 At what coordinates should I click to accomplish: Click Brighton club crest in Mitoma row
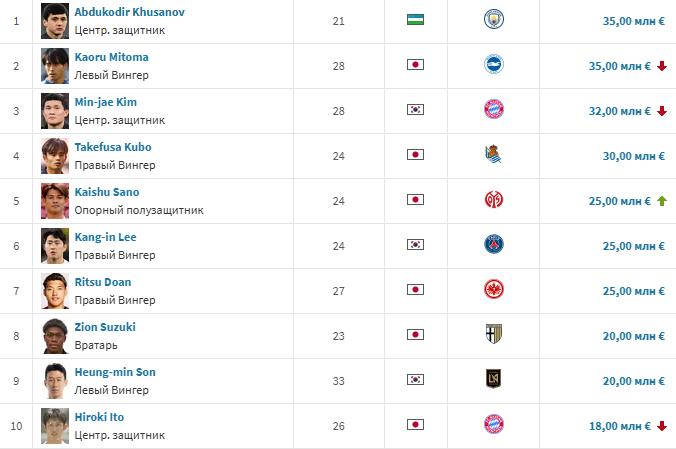click(493, 65)
